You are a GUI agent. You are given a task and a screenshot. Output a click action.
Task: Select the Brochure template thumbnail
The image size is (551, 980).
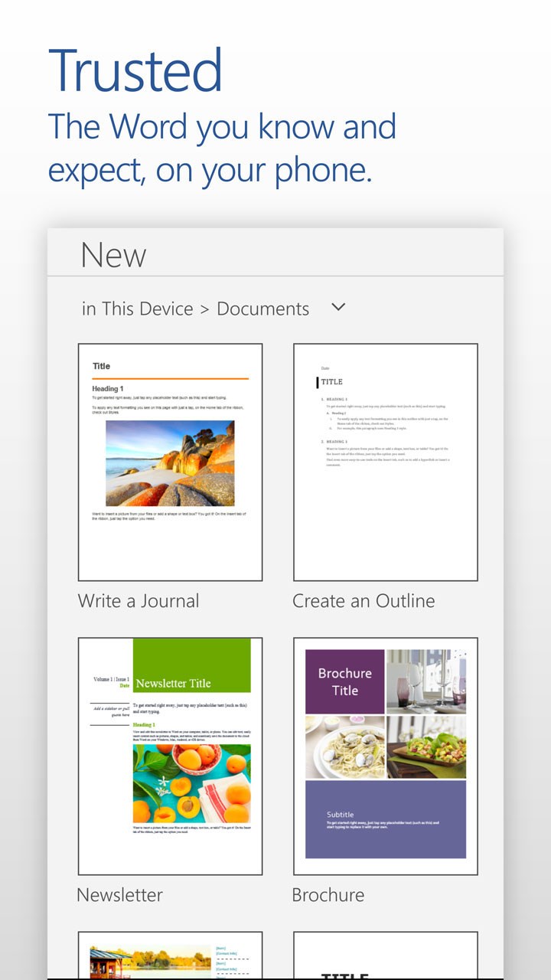[x=386, y=756]
